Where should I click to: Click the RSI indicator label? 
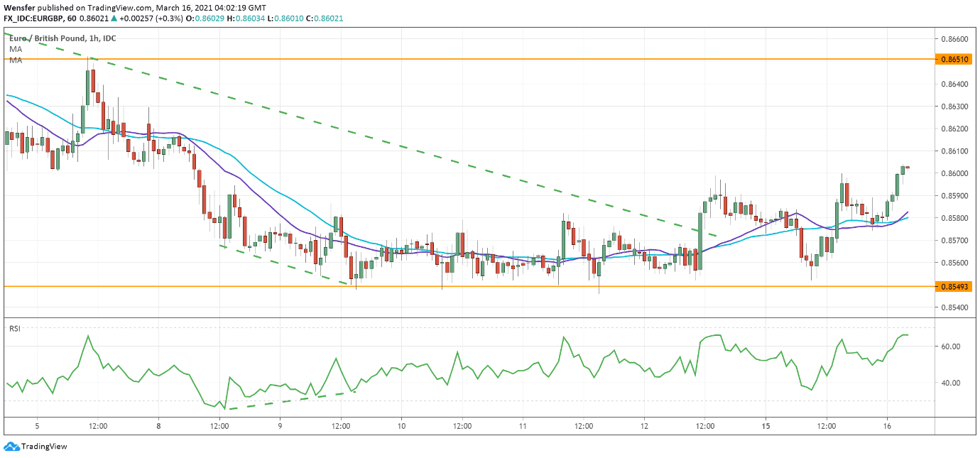pos(14,328)
